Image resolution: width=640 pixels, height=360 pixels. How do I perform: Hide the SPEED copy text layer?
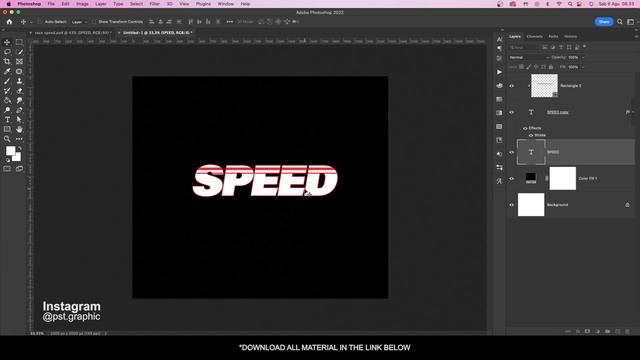[x=511, y=112]
